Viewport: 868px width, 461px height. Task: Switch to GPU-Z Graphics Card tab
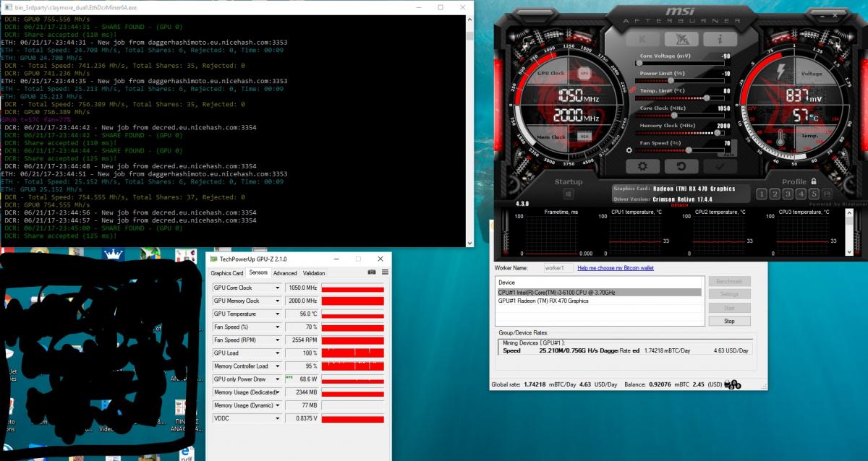tap(227, 273)
